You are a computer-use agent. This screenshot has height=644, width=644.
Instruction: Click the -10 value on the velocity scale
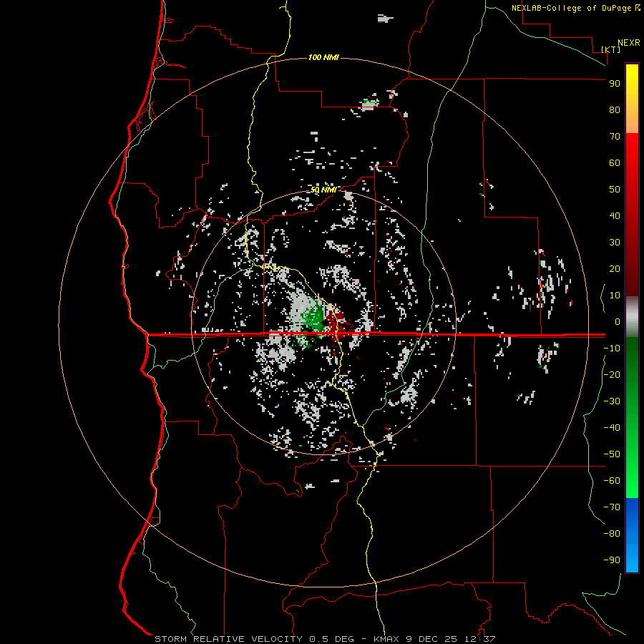point(612,348)
